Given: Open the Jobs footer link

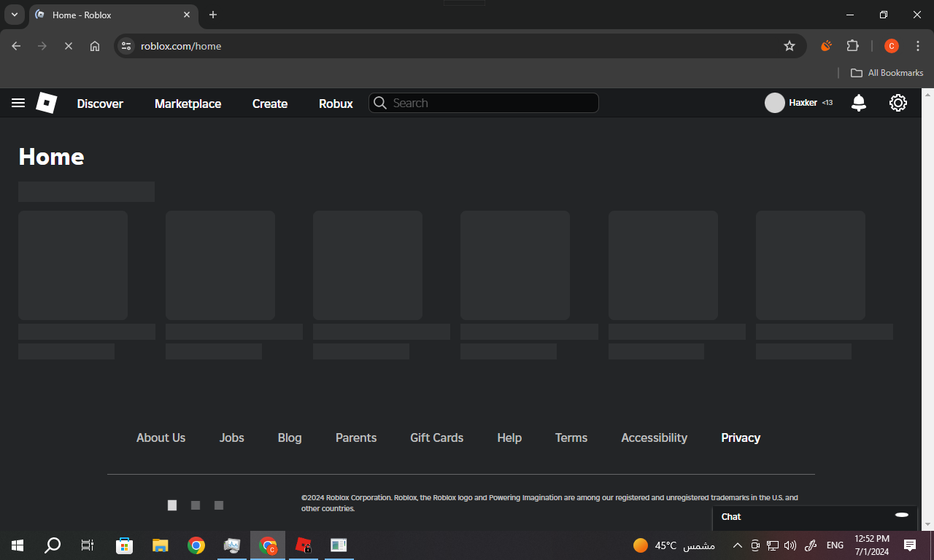Looking at the screenshot, I should 232,437.
